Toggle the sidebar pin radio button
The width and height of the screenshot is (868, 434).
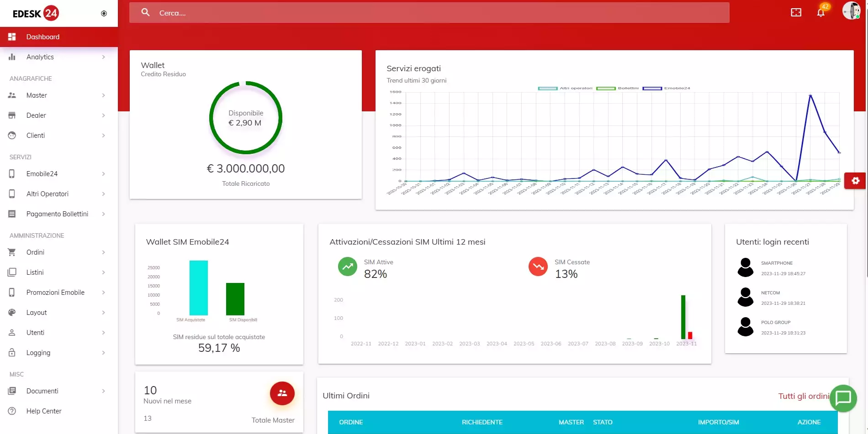pyautogui.click(x=104, y=14)
